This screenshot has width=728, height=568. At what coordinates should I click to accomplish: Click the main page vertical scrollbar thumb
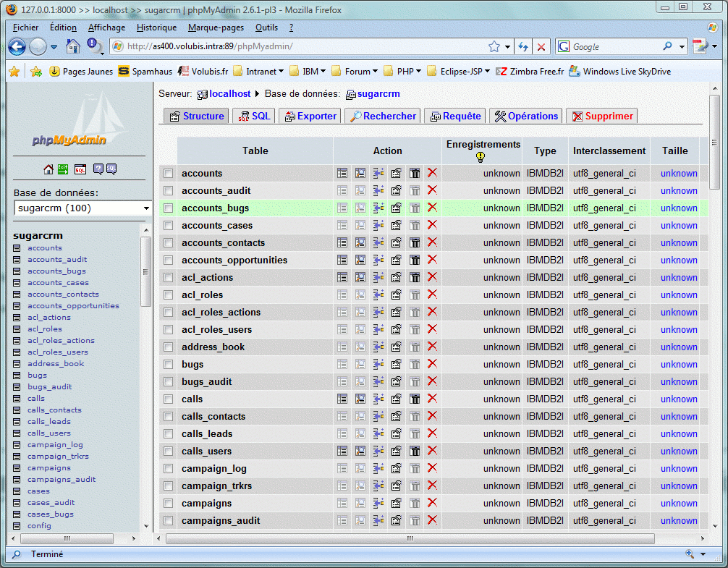point(714,142)
